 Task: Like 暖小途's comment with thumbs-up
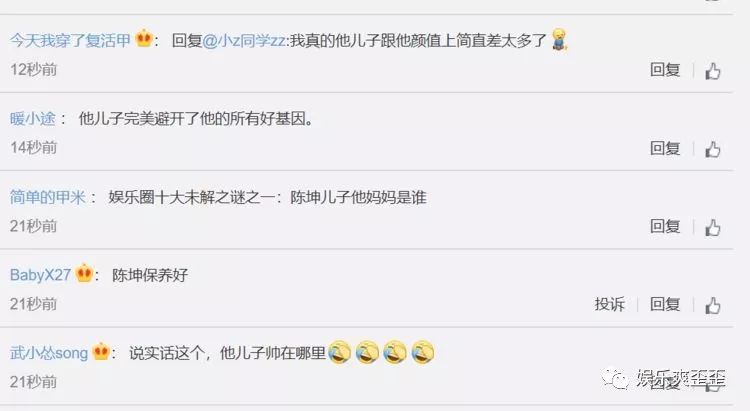(713, 149)
